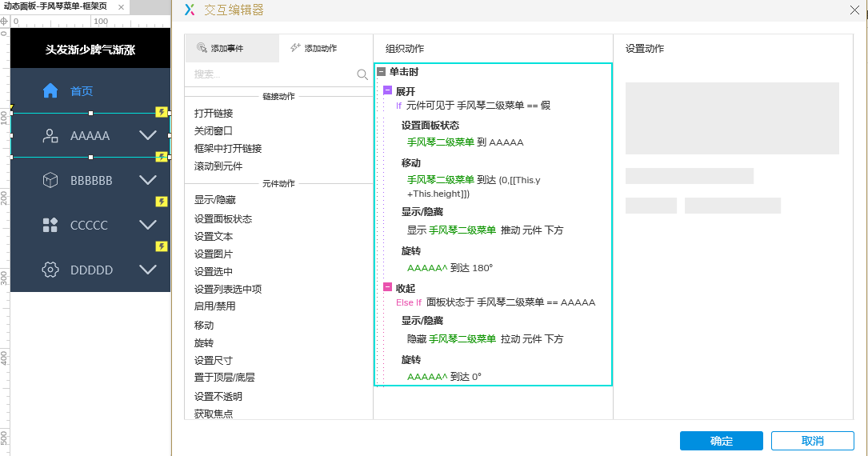Collapse the 收起 case
868x456 pixels.
tap(387, 287)
